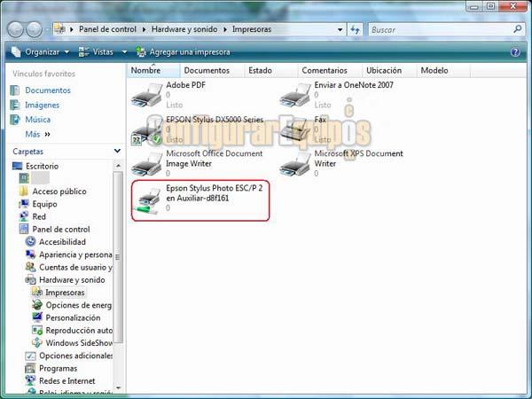Navigate to Panel de control breadcrumb
The width and height of the screenshot is (532, 399).
pyautogui.click(x=107, y=29)
